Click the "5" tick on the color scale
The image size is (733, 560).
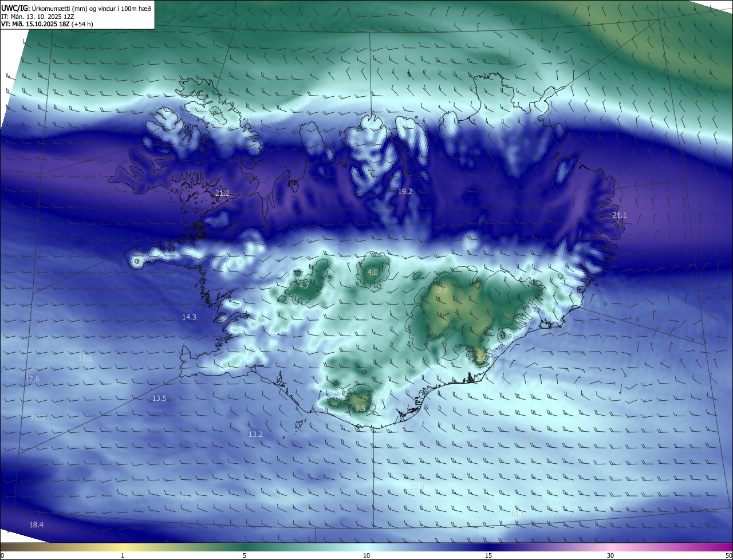pyautogui.click(x=245, y=555)
